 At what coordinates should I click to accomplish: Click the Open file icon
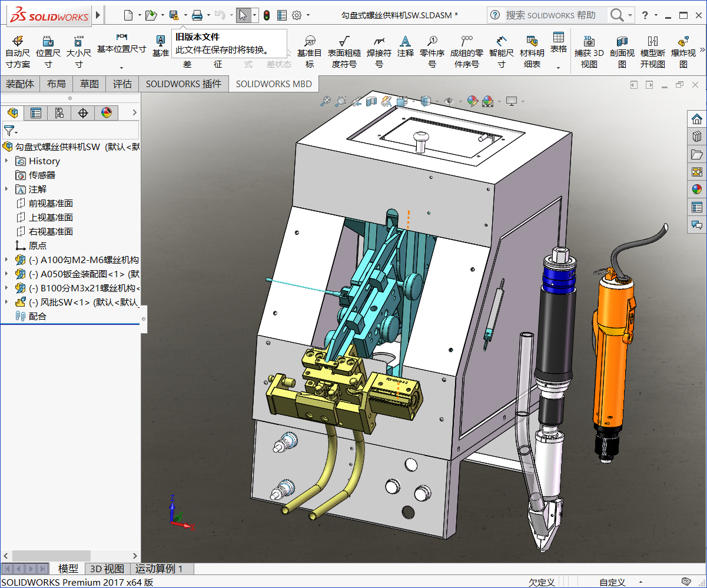(x=151, y=15)
